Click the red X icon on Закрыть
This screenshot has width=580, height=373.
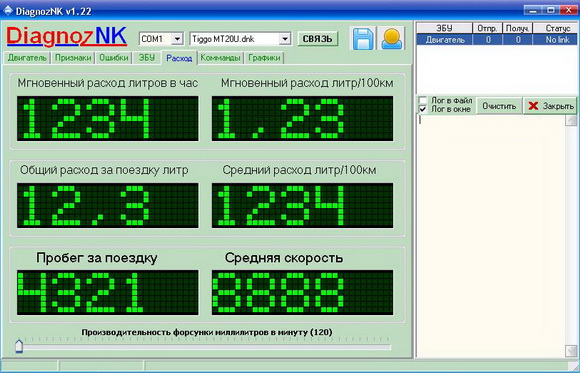point(533,106)
